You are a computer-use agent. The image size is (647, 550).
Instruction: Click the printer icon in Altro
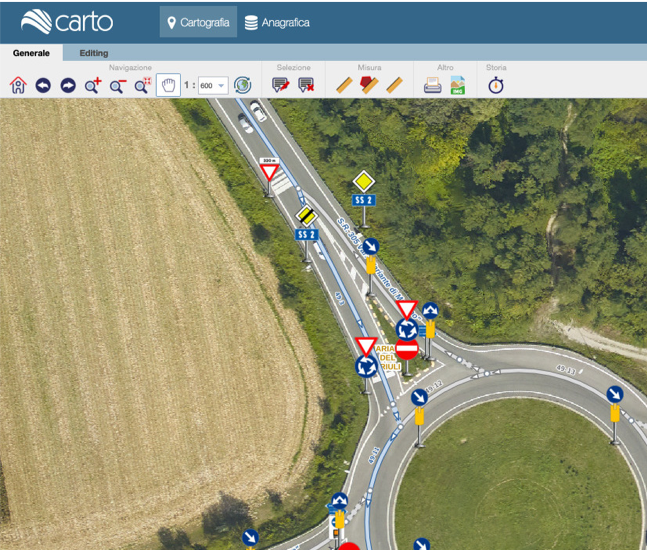coord(432,85)
